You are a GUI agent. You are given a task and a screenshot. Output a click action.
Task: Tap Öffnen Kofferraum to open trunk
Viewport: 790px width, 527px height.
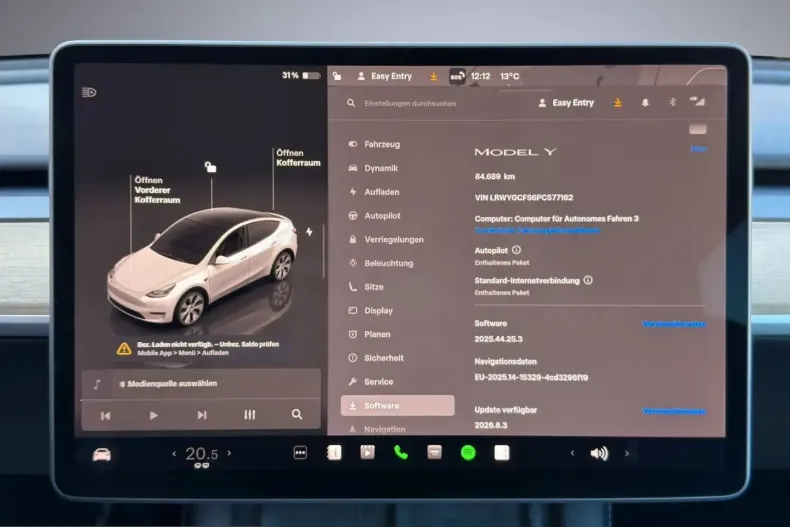[x=298, y=158]
